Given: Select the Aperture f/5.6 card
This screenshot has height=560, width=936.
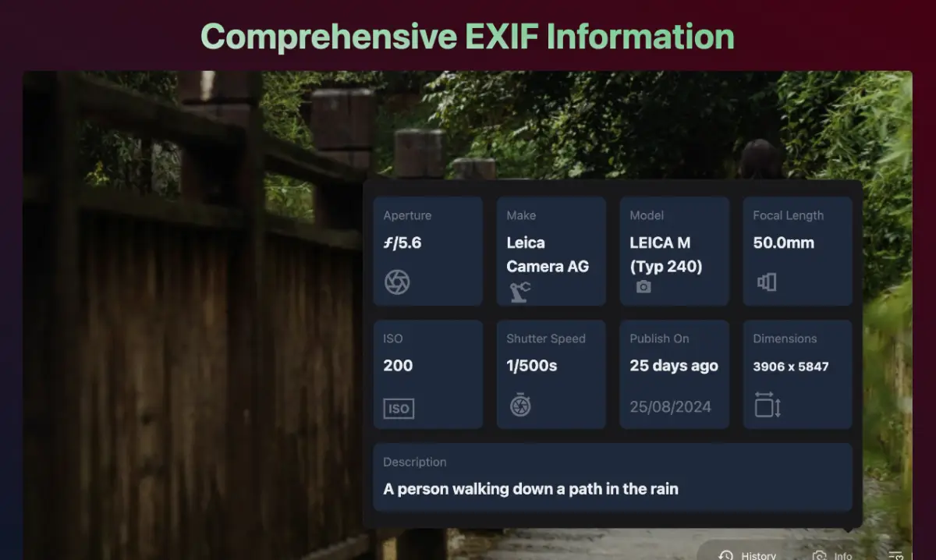Looking at the screenshot, I should click(427, 251).
